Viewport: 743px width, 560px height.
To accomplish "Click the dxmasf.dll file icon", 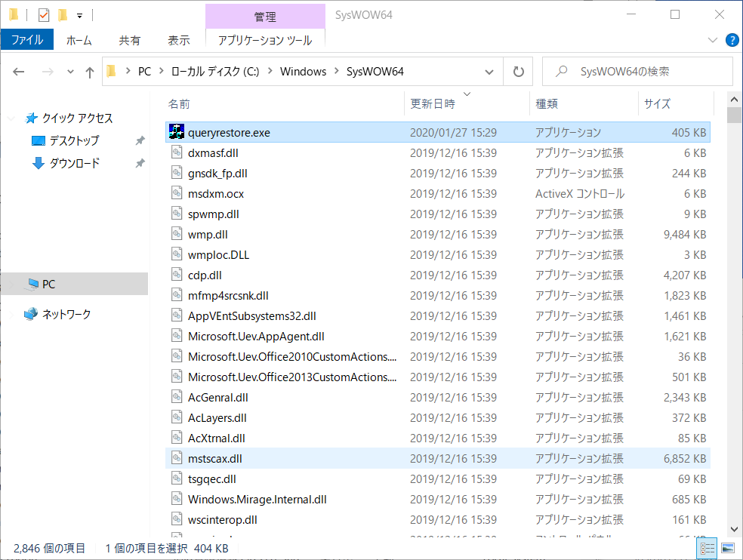I will coord(176,152).
